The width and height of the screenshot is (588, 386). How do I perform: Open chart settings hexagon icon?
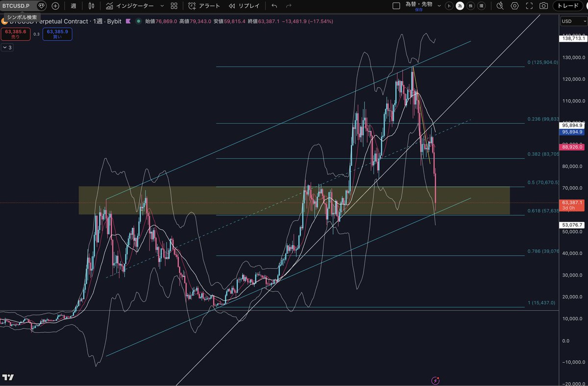click(514, 6)
